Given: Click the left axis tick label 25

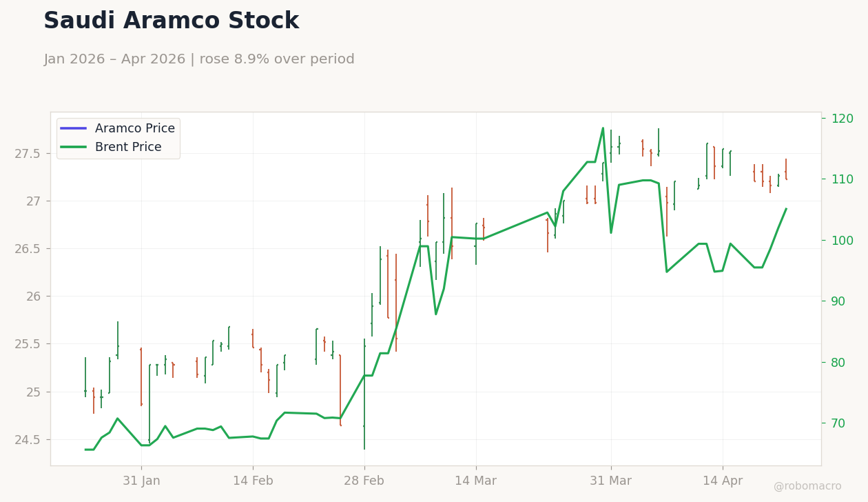Looking at the screenshot, I should (34, 392).
